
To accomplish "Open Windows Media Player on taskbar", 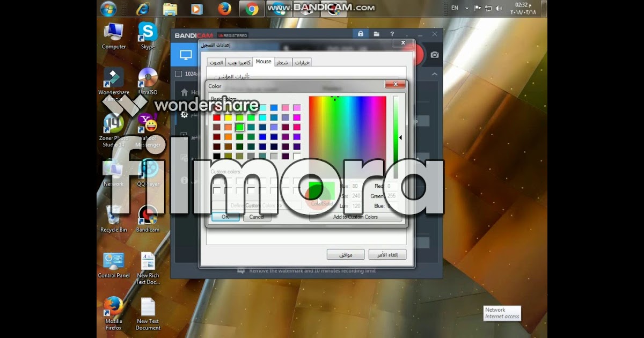I will (x=197, y=9).
